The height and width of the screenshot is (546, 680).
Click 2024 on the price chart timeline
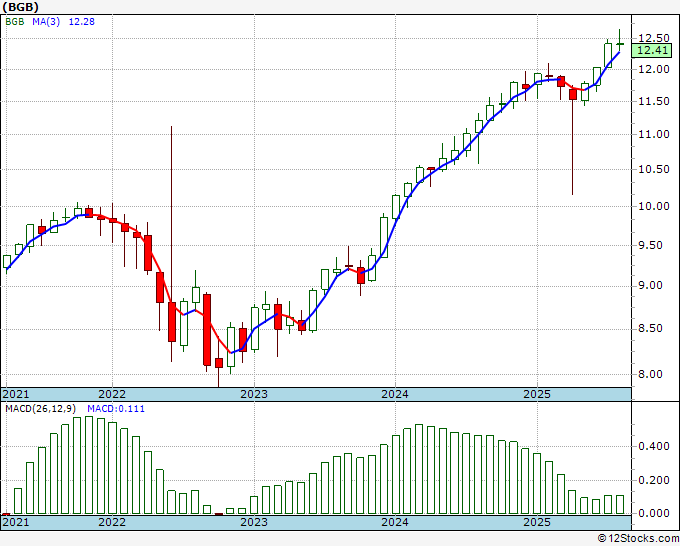coord(395,394)
